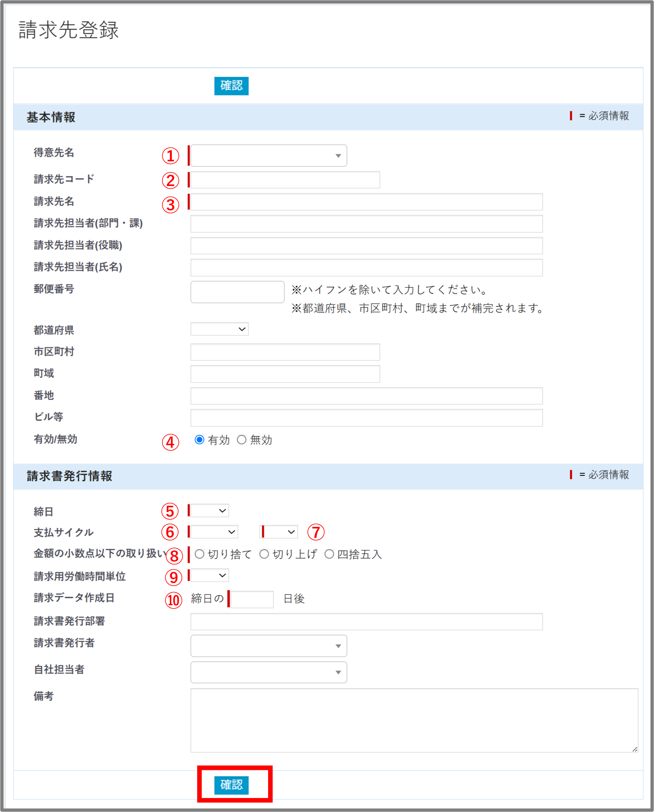Viewport: 654px width, 812px height.
Task: Click the 基本情報 section header text
Action: pos(51,117)
